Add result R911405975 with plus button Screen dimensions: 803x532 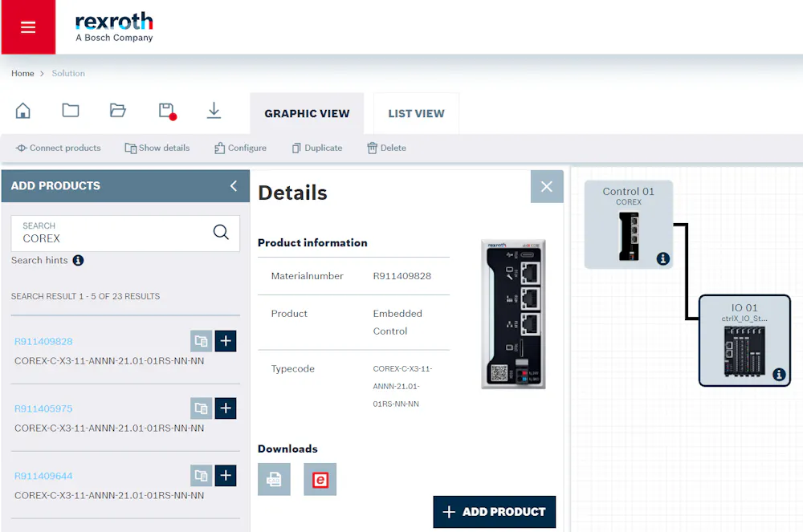(x=226, y=408)
